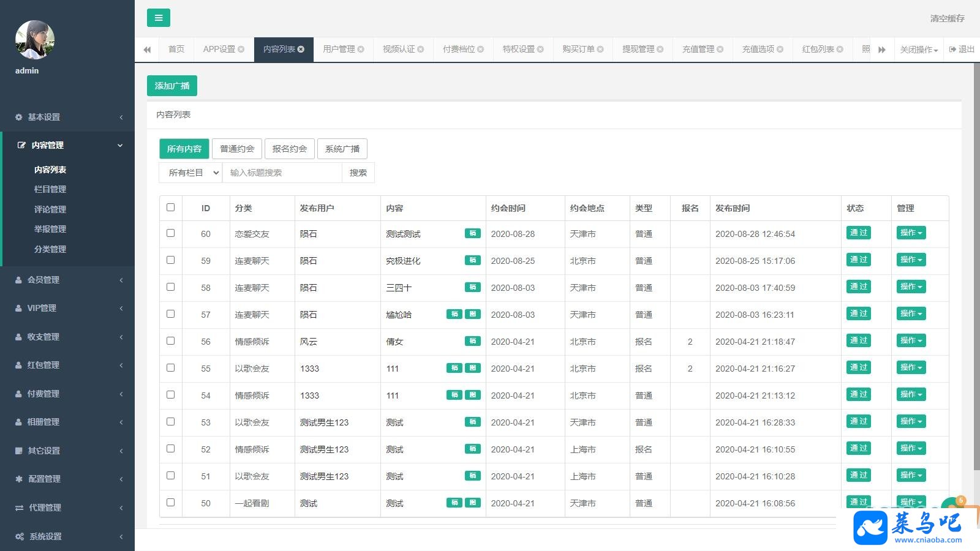Click the 图 badge in row 尴尬哈
The width and height of the screenshot is (980, 551).
(472, 314)
